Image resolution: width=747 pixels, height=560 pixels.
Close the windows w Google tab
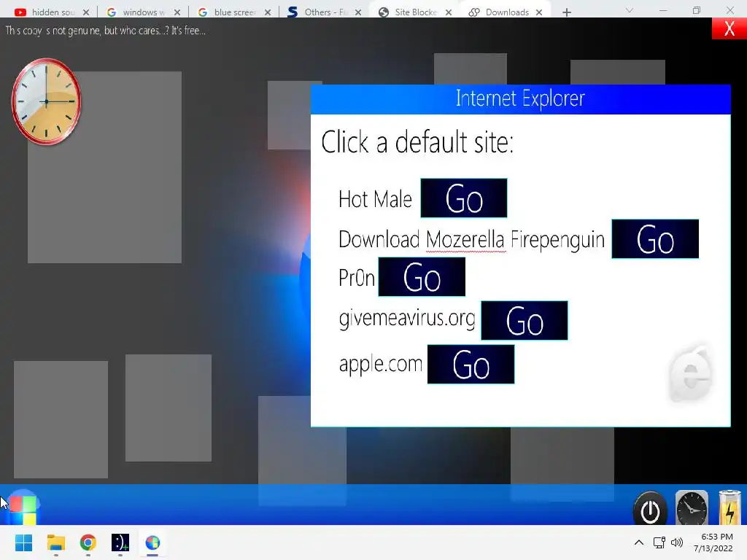177,12
